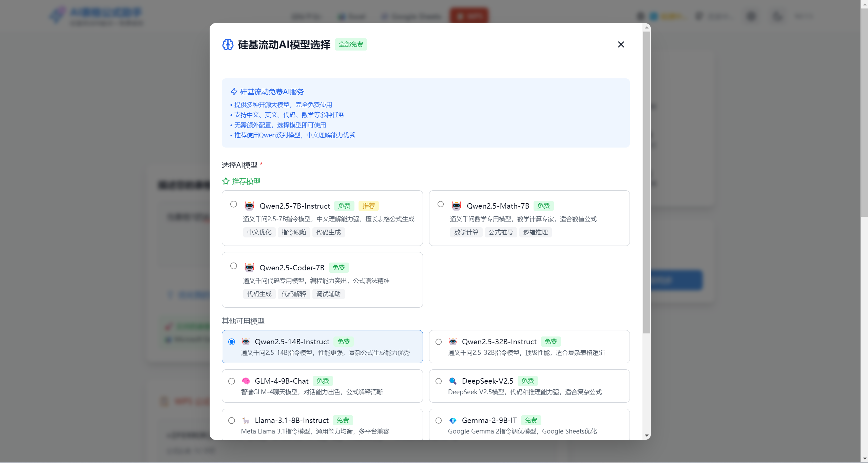The height and width of the screenshot is (463, 868).
Task: Click the pink brain icon for GLM-4-9B-Chat
Action: (x=246, y=381)
